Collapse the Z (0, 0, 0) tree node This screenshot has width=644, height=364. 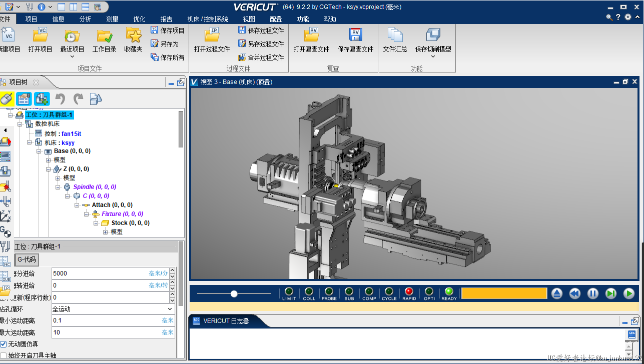(x=48, y=169)
